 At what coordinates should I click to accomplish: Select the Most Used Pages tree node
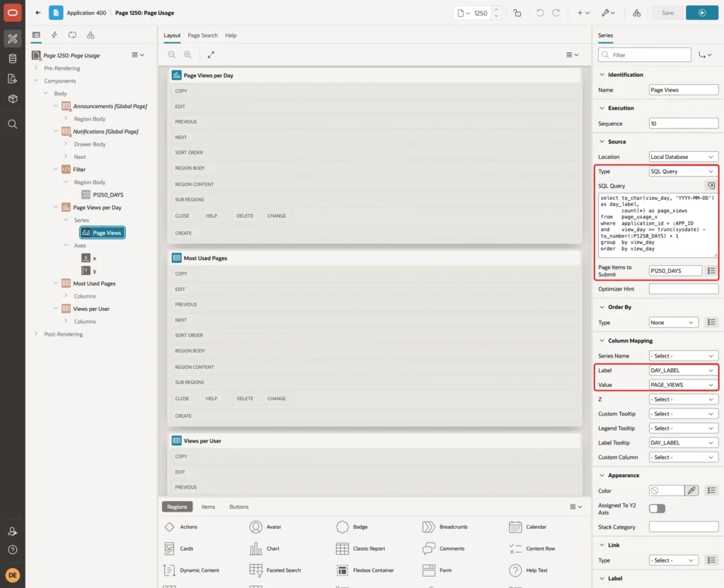click(94, 283)
